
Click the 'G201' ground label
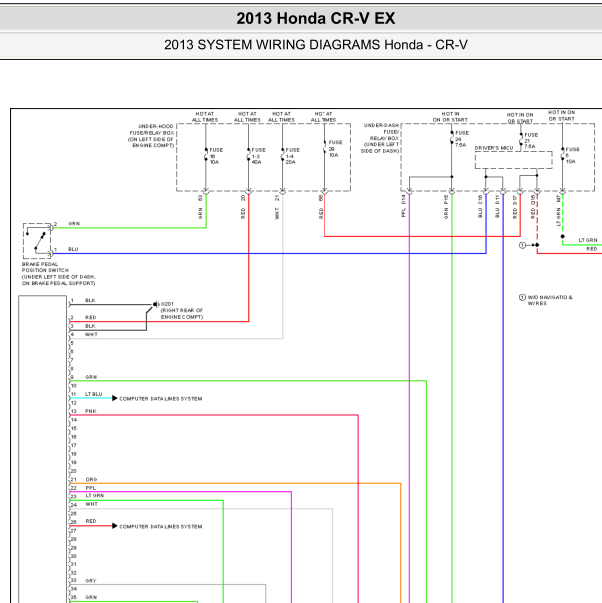tap(167, 304)
